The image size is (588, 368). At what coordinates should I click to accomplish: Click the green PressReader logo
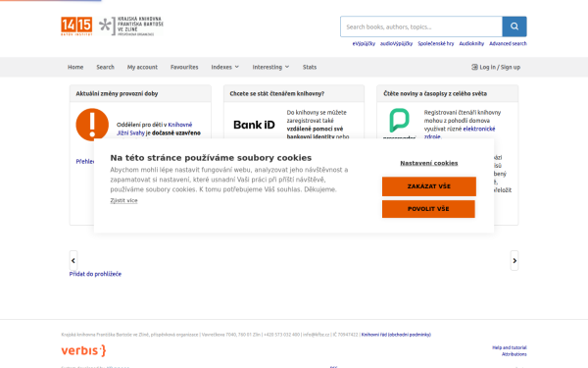(x=400, y=120)
